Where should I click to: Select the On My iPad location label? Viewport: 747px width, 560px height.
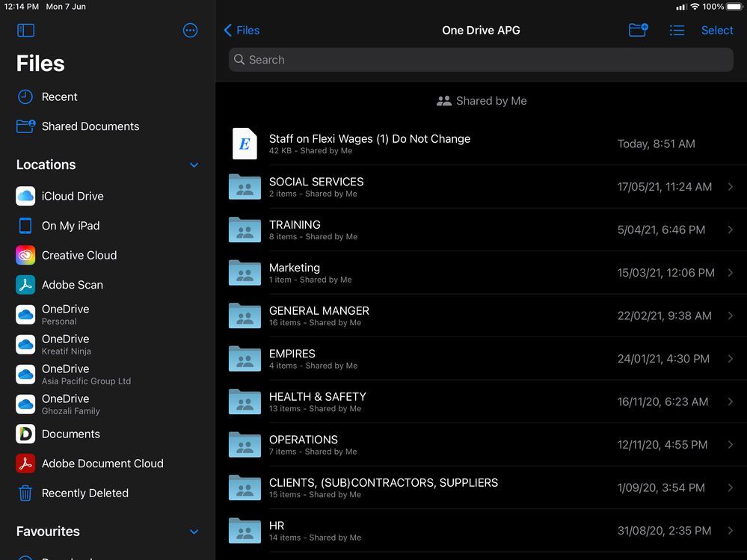tap(70, 226)
